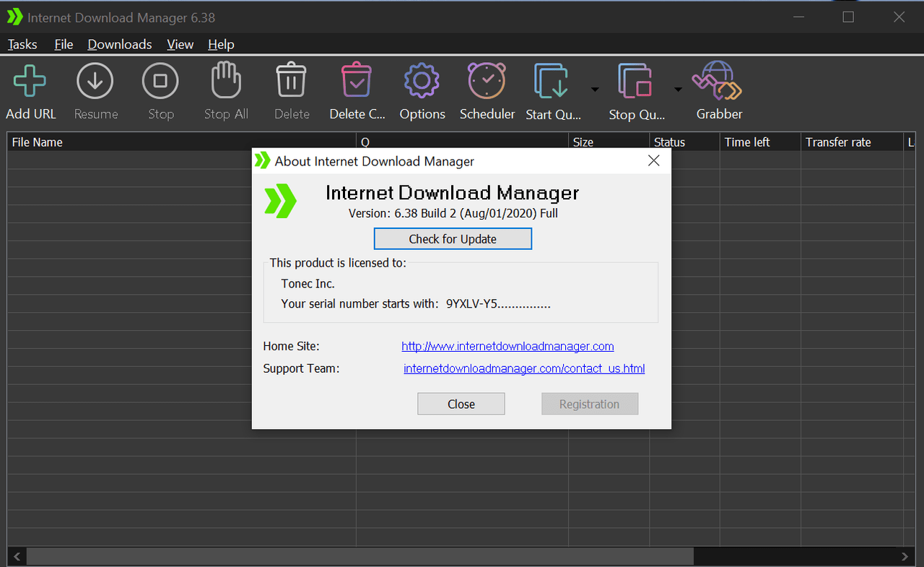Click the Delete Completed icon
This screenshot has width=924, height=567.
pos(357,79)
